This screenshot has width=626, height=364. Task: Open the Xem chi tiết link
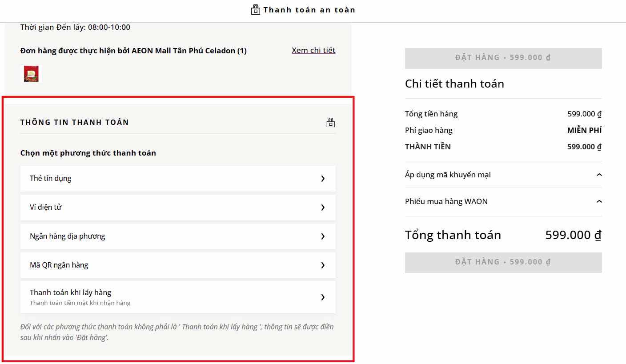coord(313,50)
